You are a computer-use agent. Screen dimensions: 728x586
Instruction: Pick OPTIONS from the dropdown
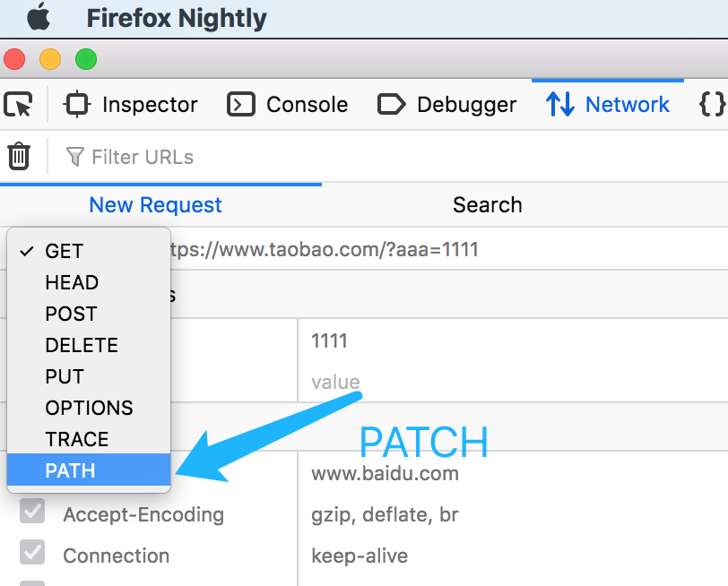89,408
